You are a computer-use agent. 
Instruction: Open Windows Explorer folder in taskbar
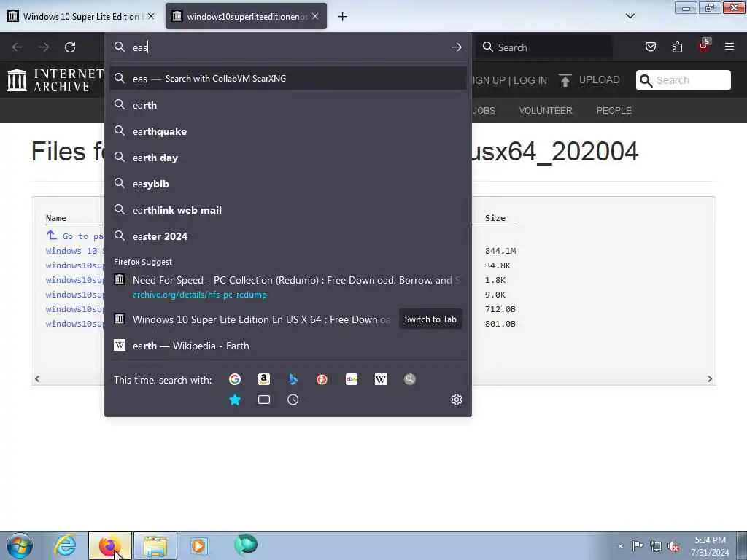[155, 545]
